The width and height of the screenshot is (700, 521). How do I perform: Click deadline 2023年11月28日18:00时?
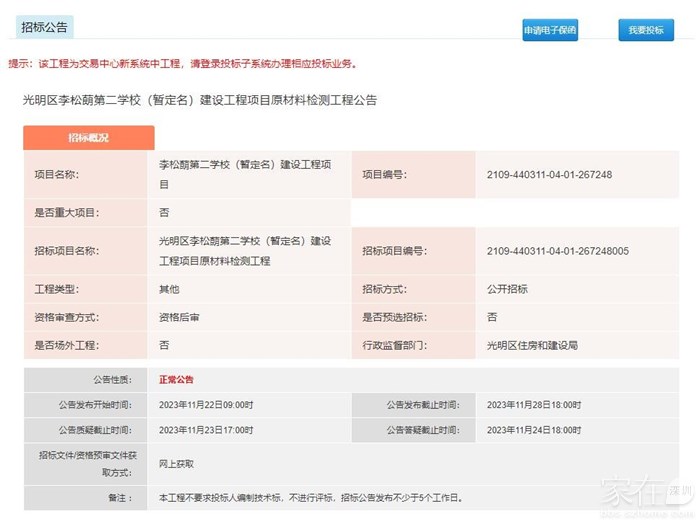533,405
